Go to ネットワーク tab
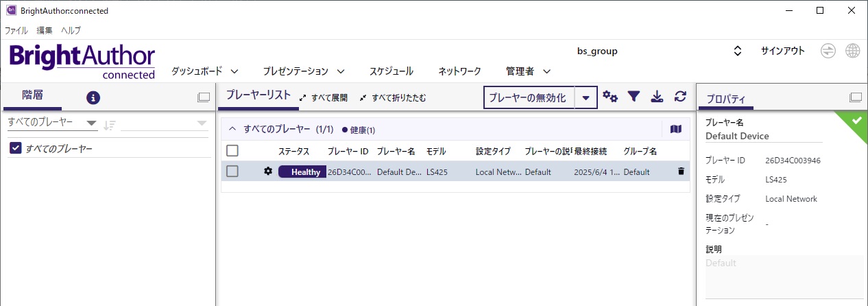Image resolution: width=868 pixels, height=306 pixels. pos(459,71)
